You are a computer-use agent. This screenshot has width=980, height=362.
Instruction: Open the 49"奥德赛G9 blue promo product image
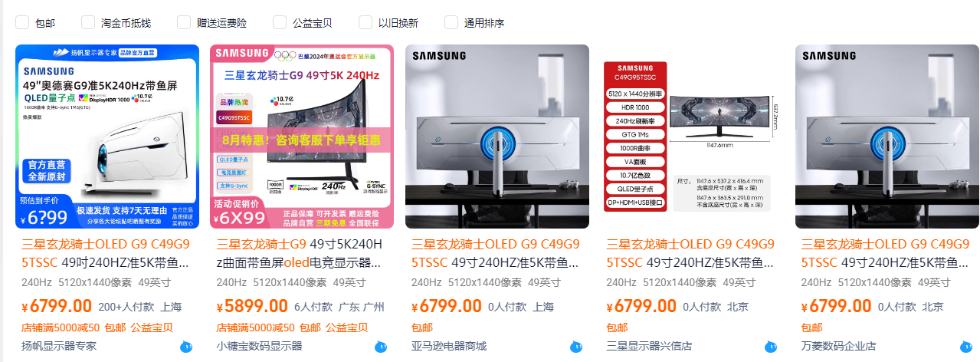coord(107,137)
